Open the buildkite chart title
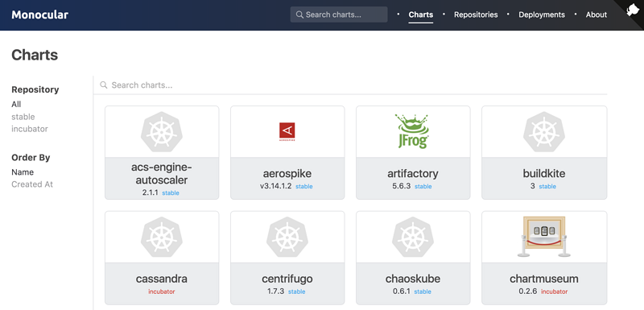644x310 pixels. click(544, 173)
